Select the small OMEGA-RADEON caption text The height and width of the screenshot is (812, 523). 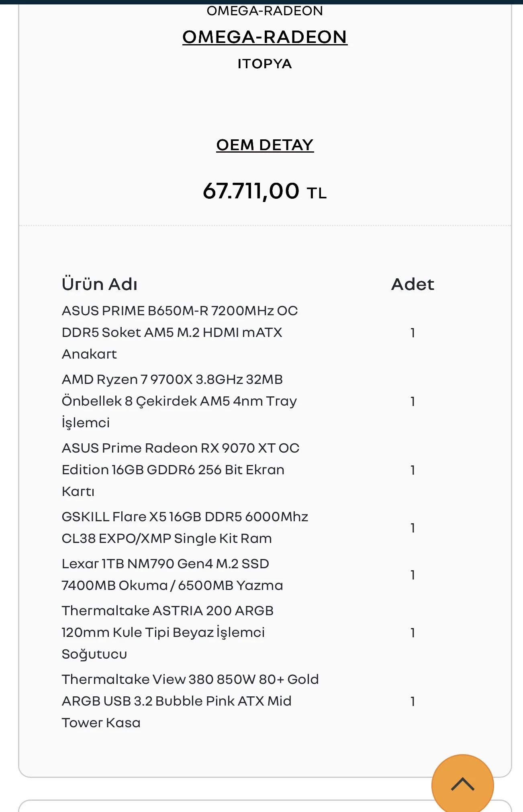point(265,11)
